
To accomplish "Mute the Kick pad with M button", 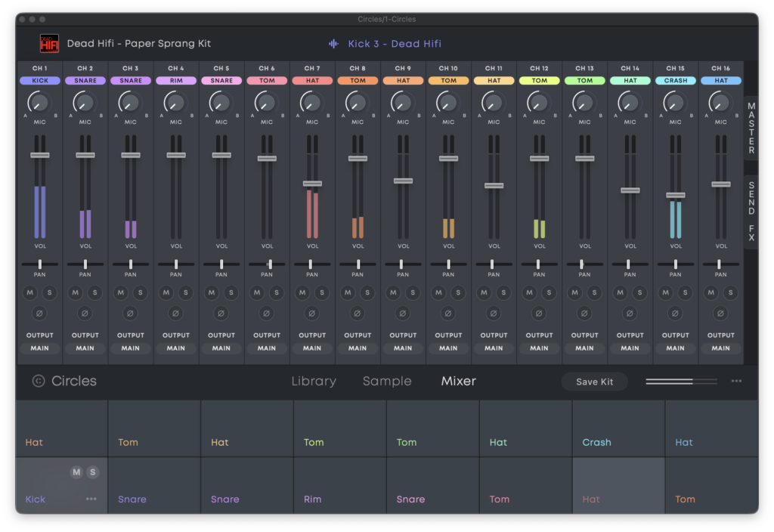I will 76,472.
